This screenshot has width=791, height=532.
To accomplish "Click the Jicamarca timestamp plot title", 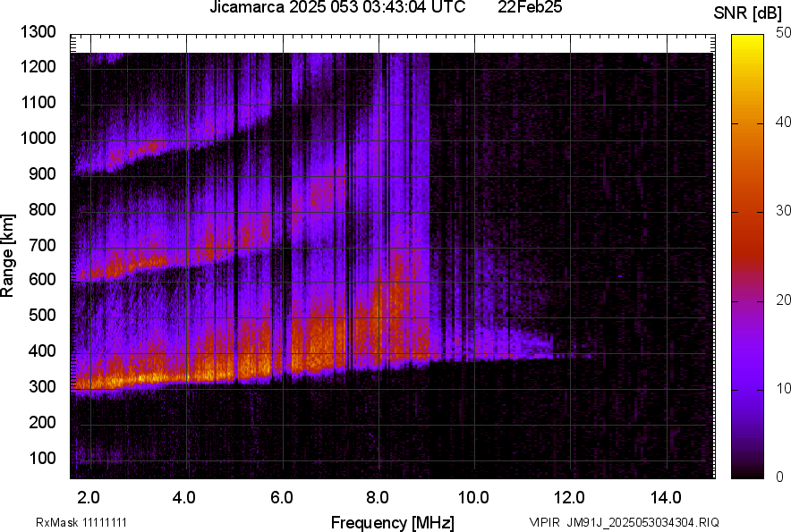I will pos(337,8).
